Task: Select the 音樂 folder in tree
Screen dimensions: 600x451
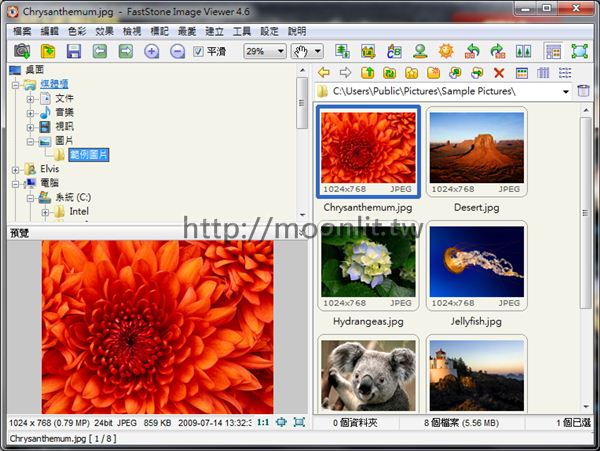Action: point(64,113)
